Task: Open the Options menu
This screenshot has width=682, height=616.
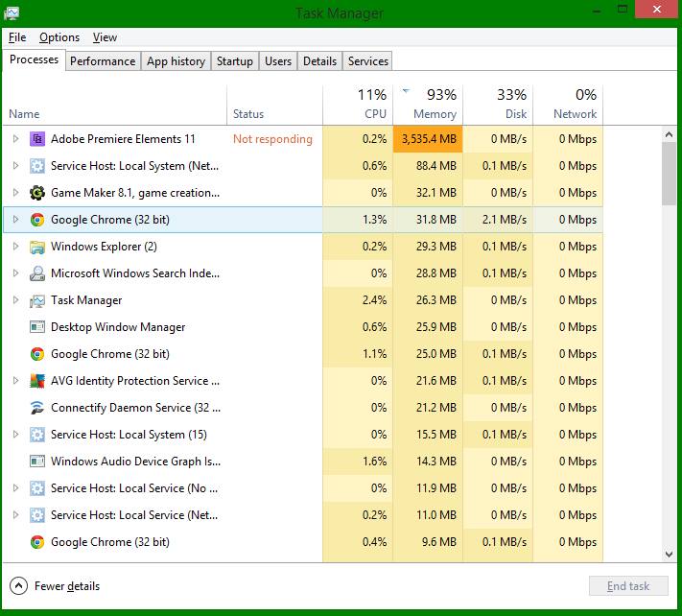Action: [x=59, y=37]
